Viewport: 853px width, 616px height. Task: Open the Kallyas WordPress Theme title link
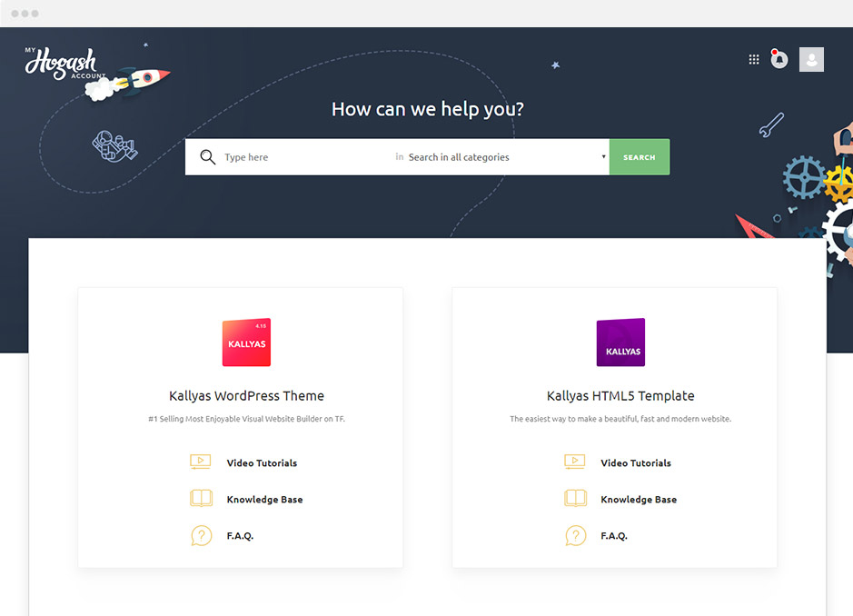[x=246, y=396]
